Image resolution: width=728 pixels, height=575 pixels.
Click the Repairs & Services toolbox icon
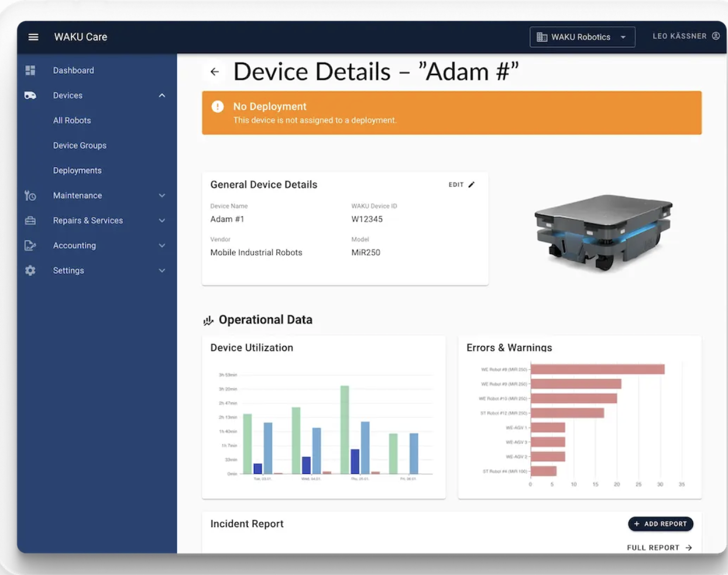tap(30, 221)
